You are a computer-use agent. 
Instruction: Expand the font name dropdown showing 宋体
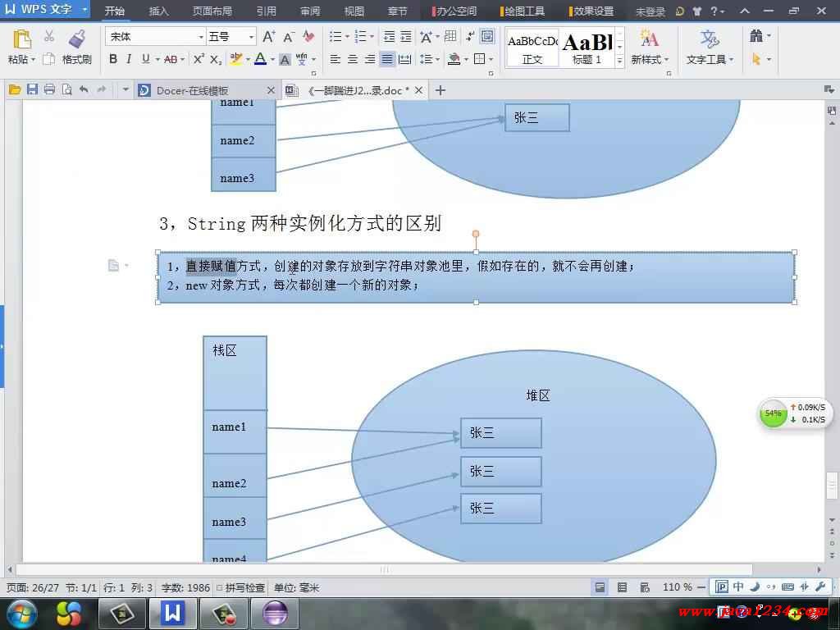click(x=201, y=37)
